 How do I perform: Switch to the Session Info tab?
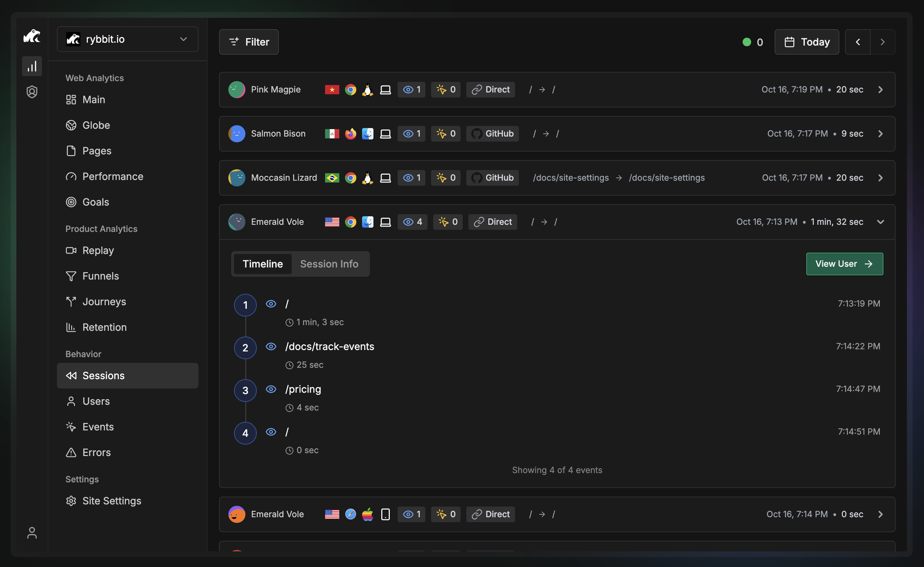pos(329,264)
